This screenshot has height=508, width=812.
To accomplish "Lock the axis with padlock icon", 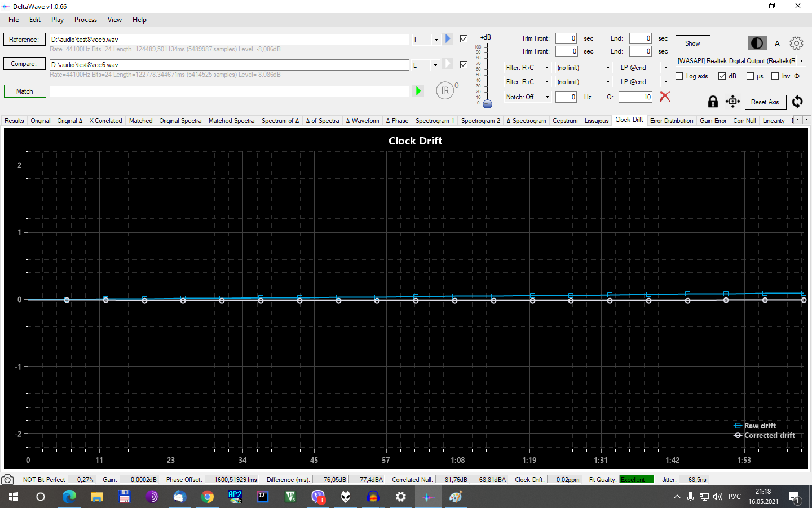I will [713, 102].
